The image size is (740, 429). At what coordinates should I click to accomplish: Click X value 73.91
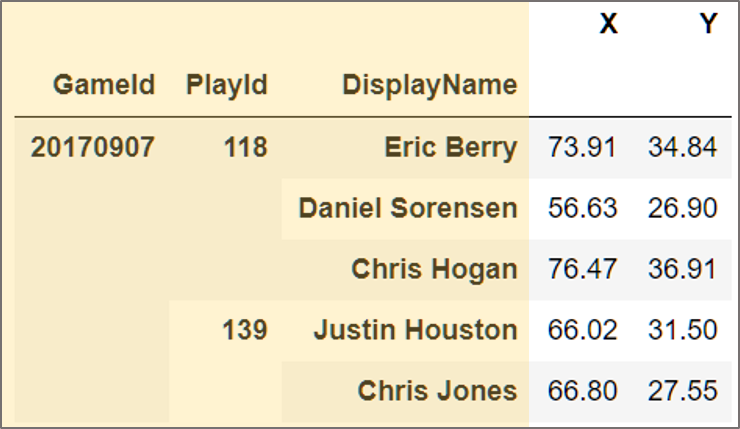click(x=582, y=147)
